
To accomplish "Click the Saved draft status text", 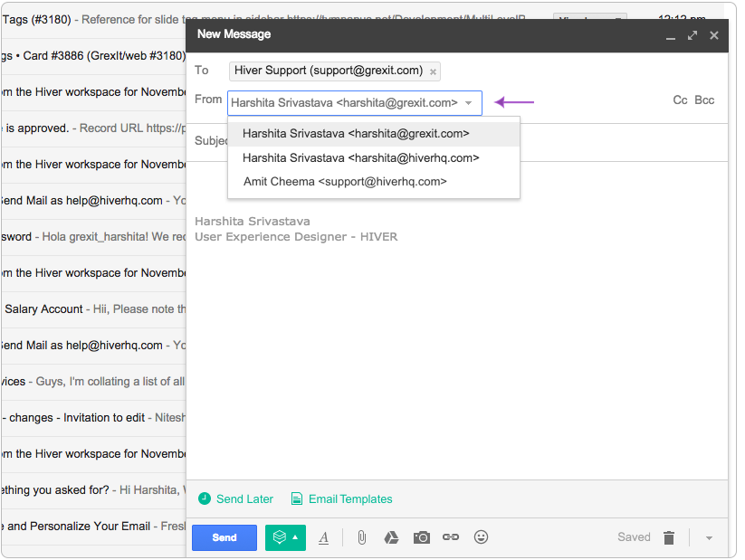I will (634, 536).
